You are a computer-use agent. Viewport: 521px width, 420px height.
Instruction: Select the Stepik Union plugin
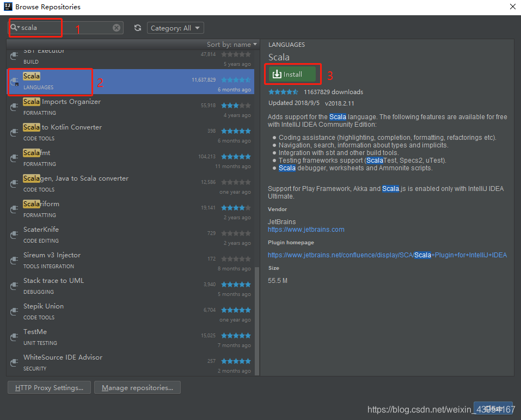tap(130, 312)
